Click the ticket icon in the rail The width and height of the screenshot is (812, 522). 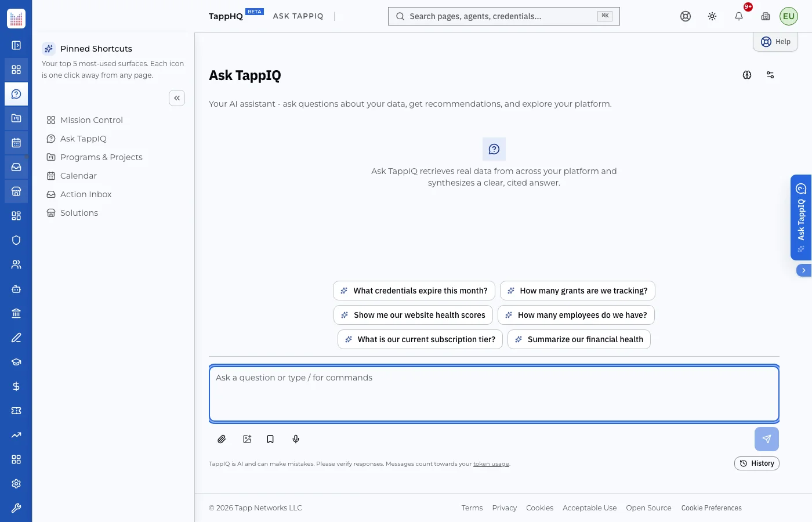(x=16, y=411)
